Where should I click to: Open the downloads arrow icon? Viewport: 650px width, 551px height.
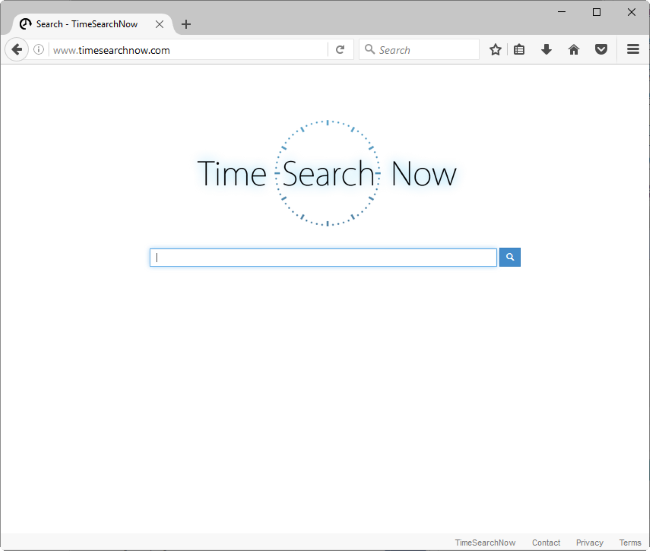pos(546,50)
